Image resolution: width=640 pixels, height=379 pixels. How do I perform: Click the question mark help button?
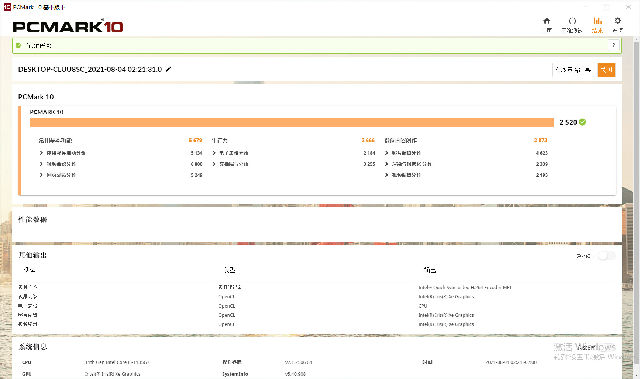point(613,45)
